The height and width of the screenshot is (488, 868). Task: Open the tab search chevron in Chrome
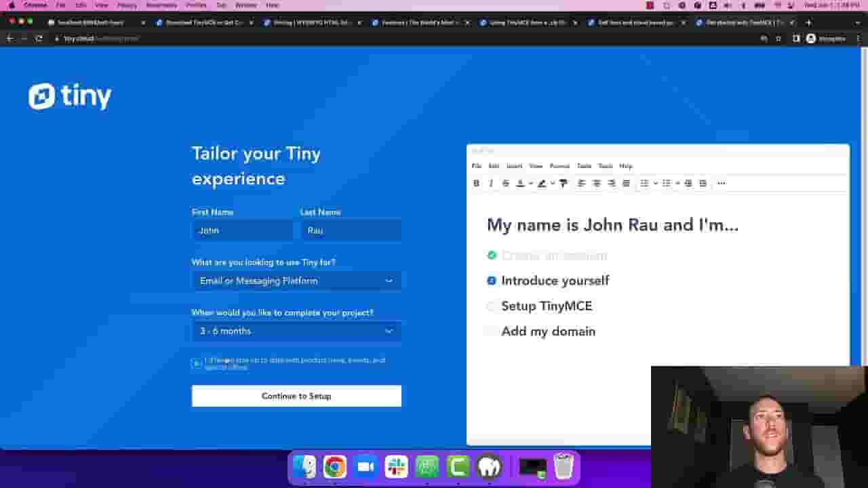click(858, 22)
